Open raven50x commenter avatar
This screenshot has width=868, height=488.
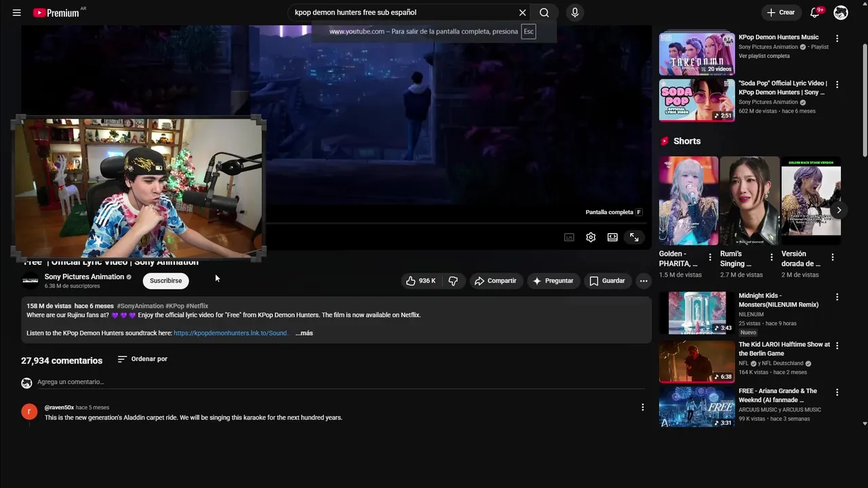(x=29, y=411)
